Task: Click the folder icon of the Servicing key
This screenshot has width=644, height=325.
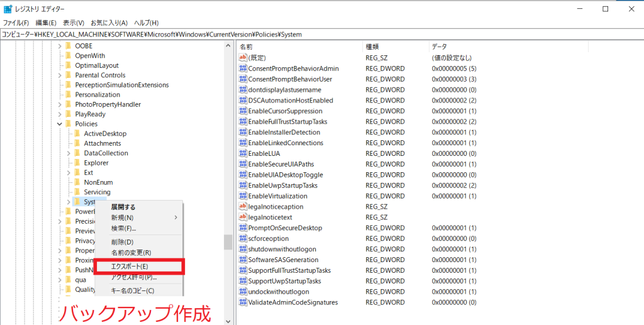Action: (x=77, y=192)
